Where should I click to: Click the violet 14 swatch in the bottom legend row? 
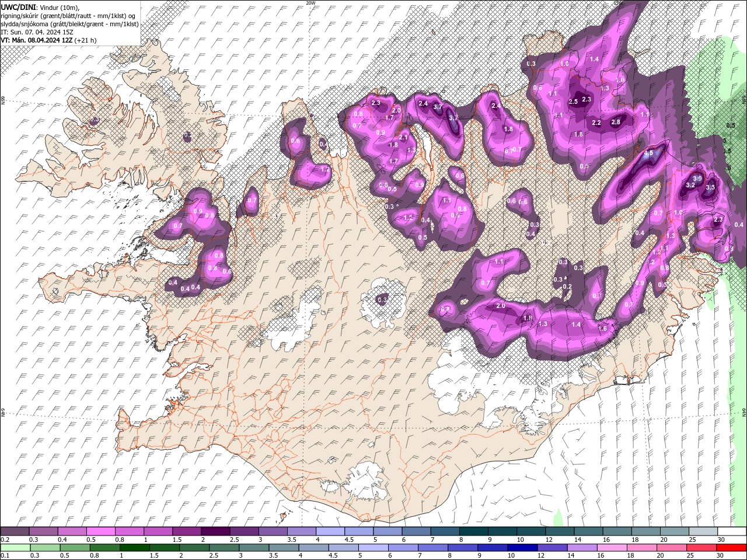(x=582, y=547)
